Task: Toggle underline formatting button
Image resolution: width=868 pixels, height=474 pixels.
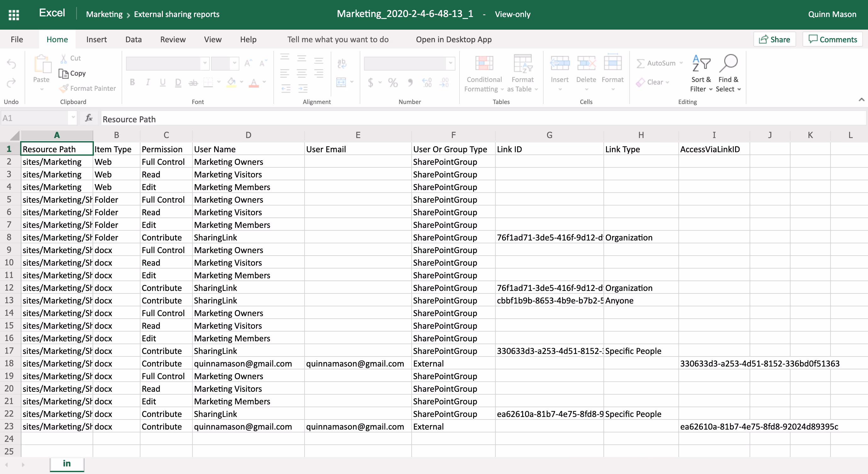Action: point(163,82)
